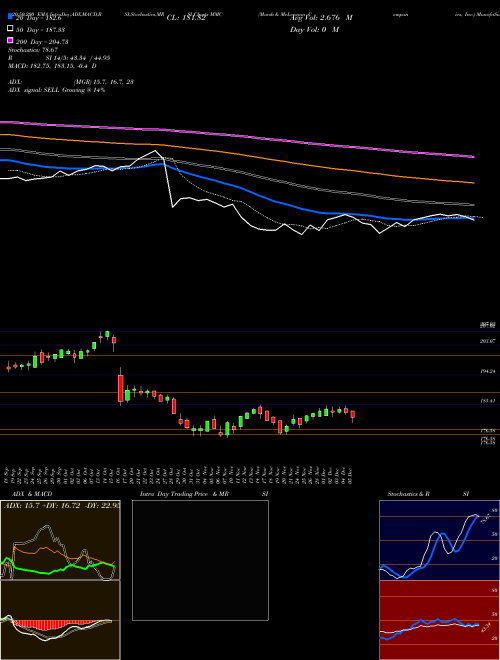Click the 183.41 price level label
The image size is (500, 660).
[x=488, y=401]
